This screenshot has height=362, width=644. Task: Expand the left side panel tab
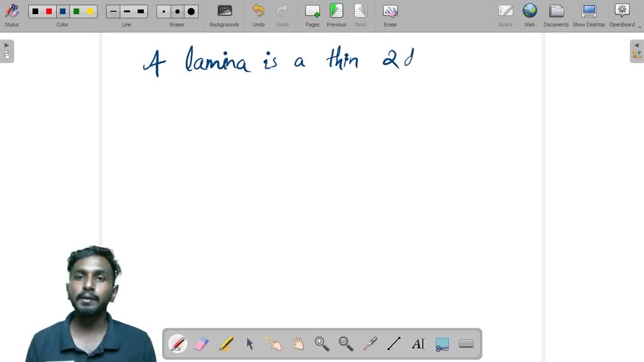pos(6,51)
